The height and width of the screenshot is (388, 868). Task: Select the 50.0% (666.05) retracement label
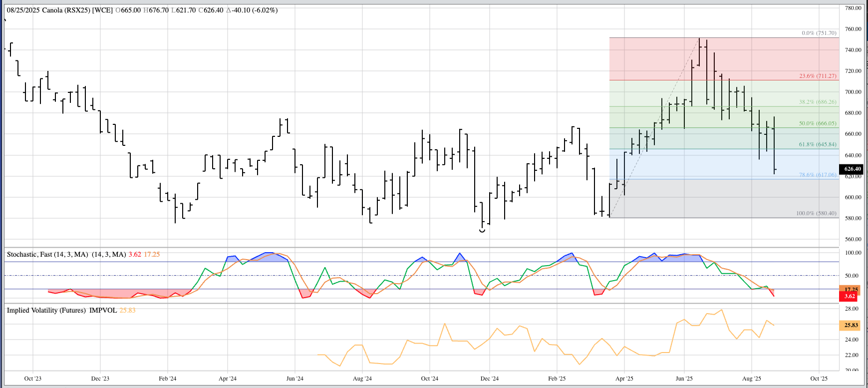pyautogui.click(x=818, y=123)
